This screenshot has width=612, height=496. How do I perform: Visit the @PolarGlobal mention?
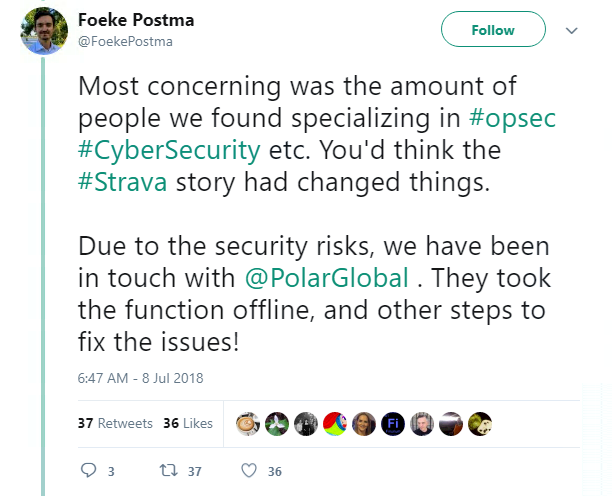click(x=327, y=278)
